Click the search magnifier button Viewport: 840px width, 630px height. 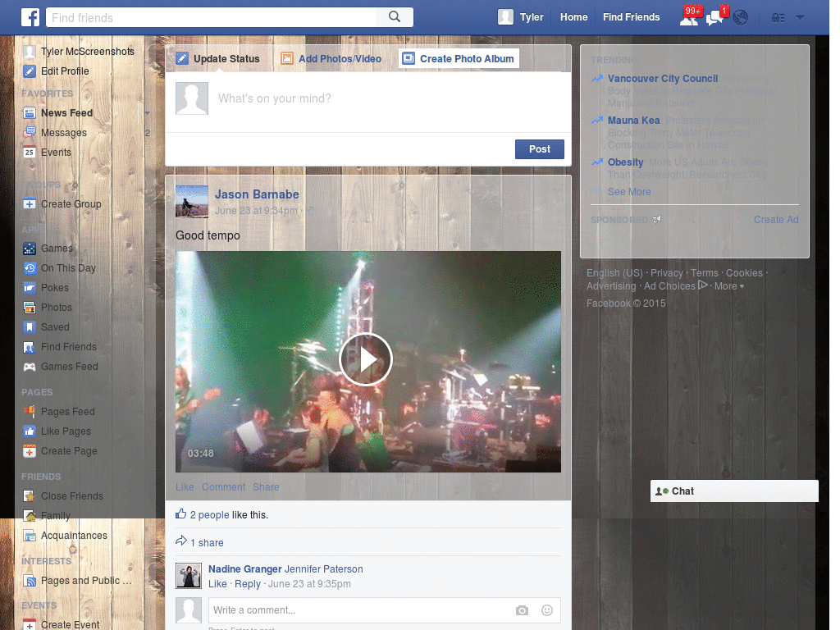[395, 17]
